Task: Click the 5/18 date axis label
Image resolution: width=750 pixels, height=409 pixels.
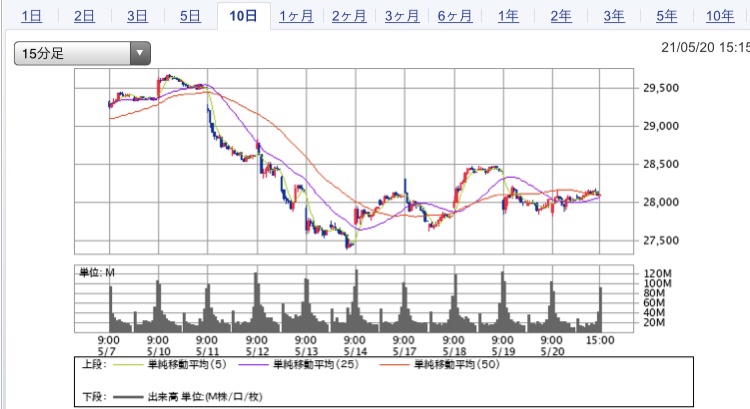Action: point(454,352)
